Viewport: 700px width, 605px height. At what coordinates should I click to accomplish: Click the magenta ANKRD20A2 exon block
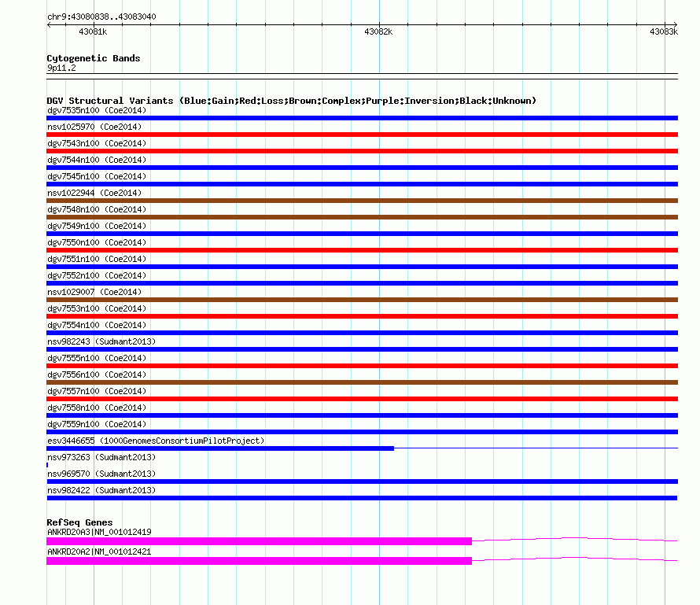259,561
